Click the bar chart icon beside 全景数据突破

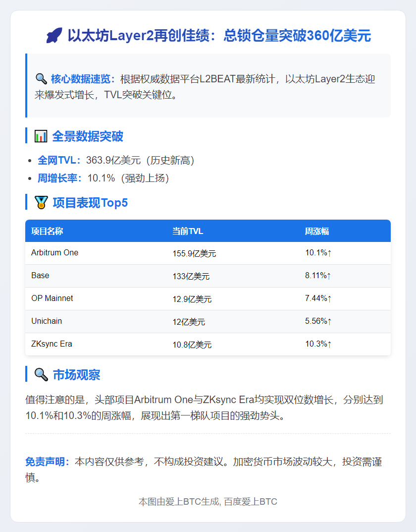coord(41,136)
